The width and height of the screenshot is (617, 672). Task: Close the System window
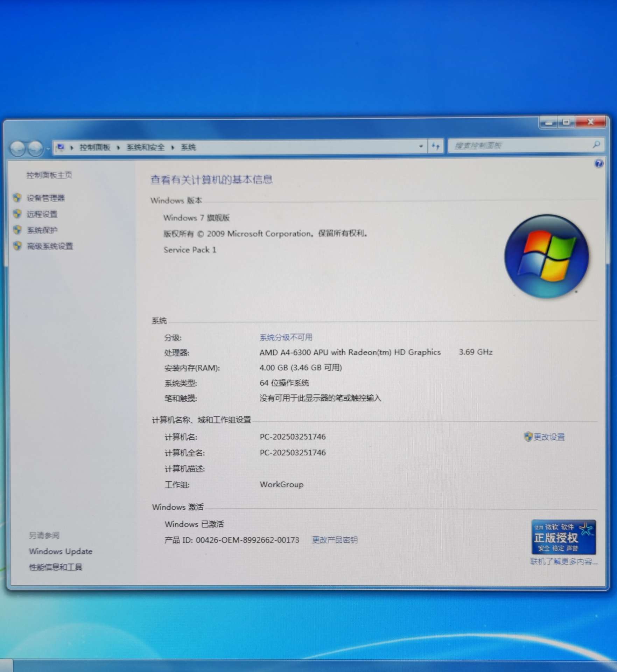tap(590, 121)
